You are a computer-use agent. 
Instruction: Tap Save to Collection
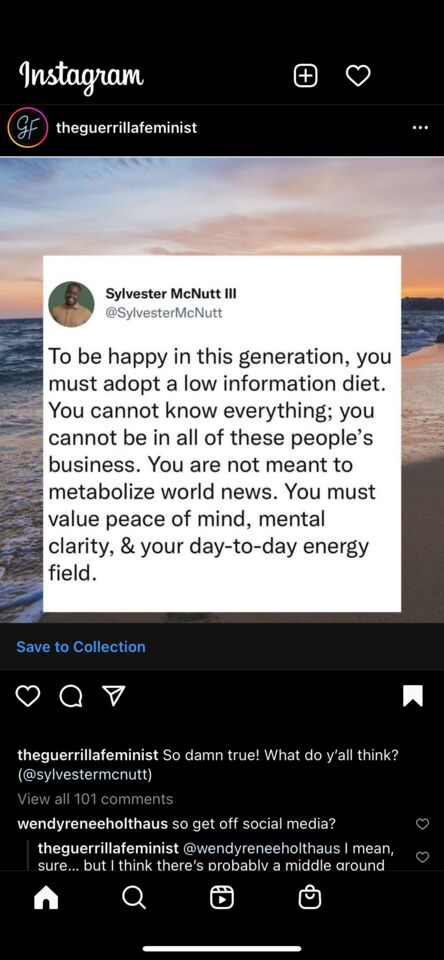point(81,647)
